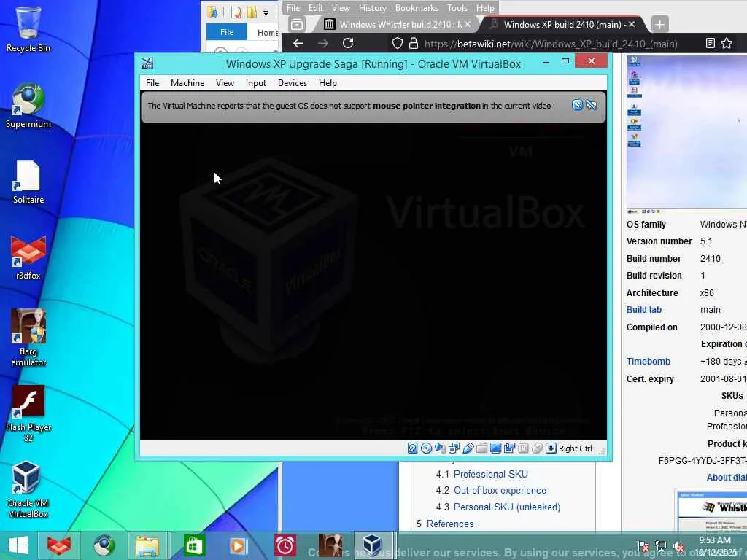Open the flarg emulator desktop shortcut
This screenshot has width=747, height=560.
point(28,338)
